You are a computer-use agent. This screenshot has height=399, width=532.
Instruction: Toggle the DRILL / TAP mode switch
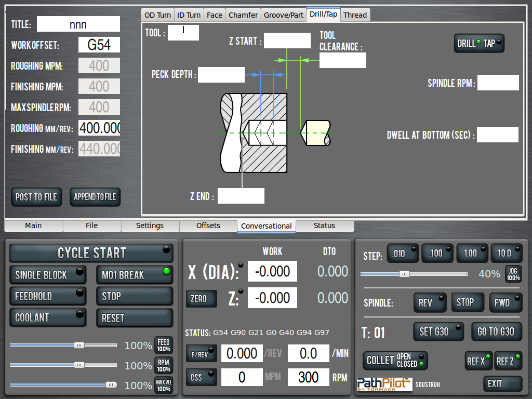[479, 44]
